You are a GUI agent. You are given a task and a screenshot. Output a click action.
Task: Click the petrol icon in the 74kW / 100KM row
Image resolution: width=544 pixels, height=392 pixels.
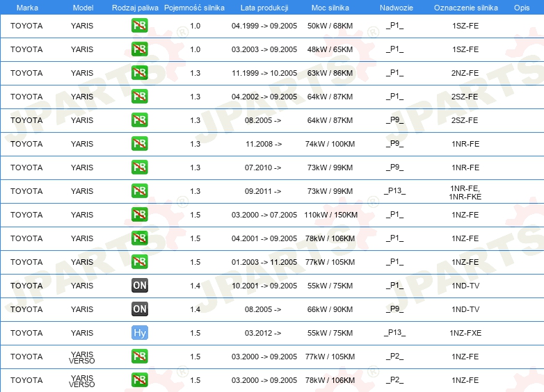pyautogui.click(x=139, y=143)
